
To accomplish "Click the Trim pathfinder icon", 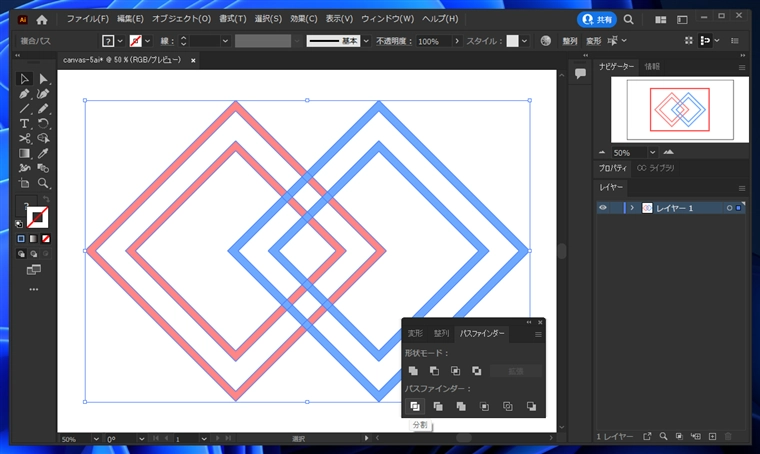I will pyautogui.click(x=438, y=407).
